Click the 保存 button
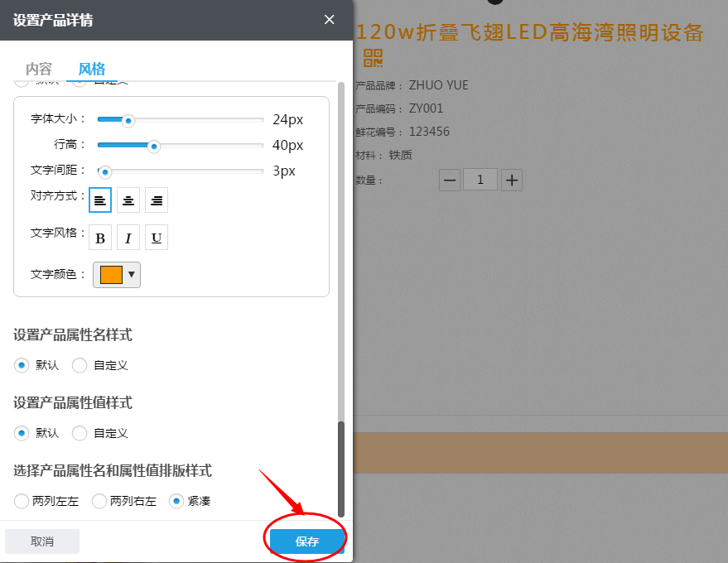This screenshot has height=563, width=728. click(306, 541)
